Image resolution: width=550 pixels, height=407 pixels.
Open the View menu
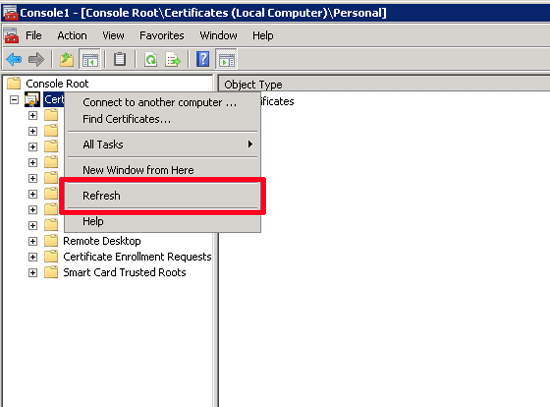pyautogui.click(x=113, y=35)
